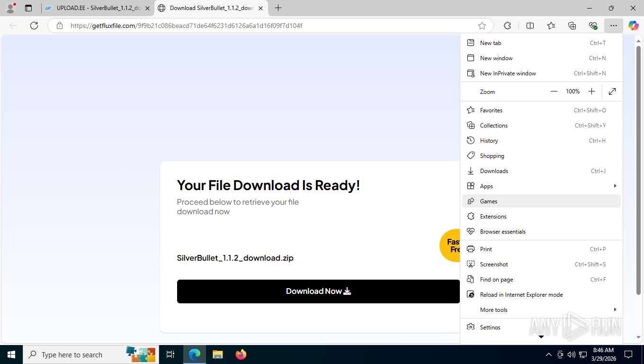Screen dimensions: 644x364
Task: View site information lock icon
Action: pyautogui.click(x=60, y=26)
